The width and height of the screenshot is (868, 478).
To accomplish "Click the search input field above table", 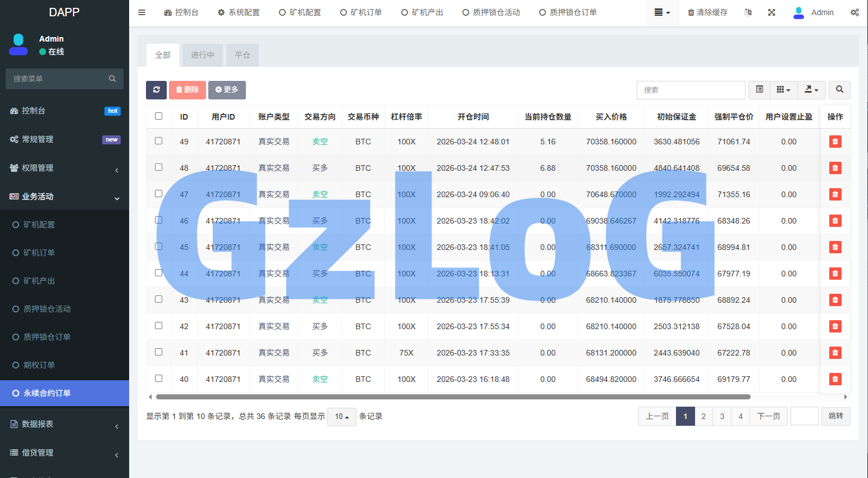I will (691, 90).
